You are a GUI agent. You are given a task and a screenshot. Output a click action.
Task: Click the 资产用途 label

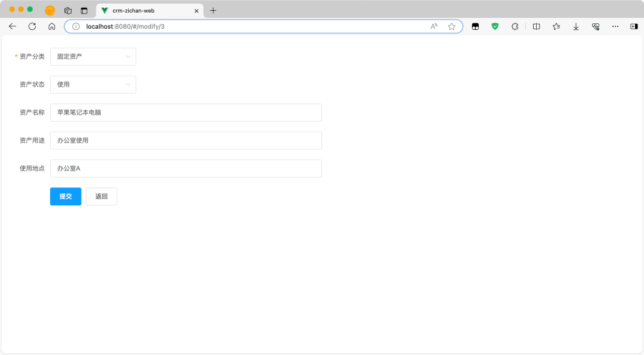32,141
